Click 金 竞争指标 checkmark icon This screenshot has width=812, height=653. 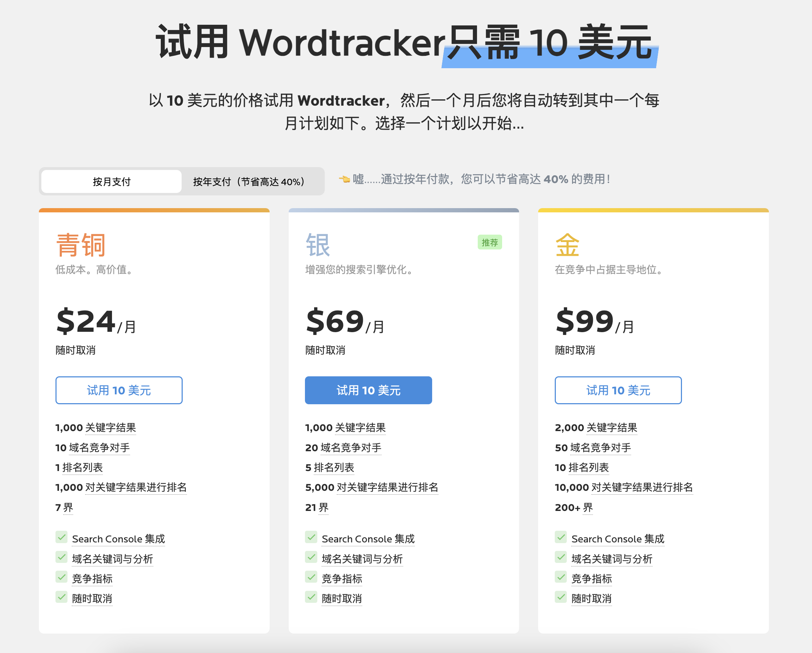coord(561,577)
